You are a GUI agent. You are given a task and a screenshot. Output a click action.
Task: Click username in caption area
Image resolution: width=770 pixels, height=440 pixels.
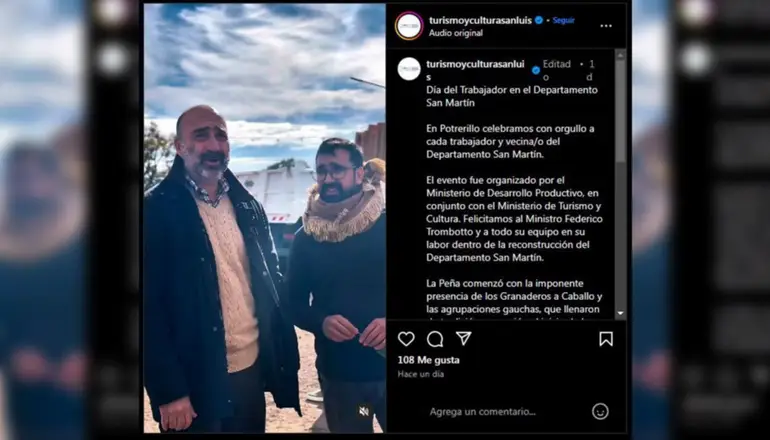(x=475, y=70)
